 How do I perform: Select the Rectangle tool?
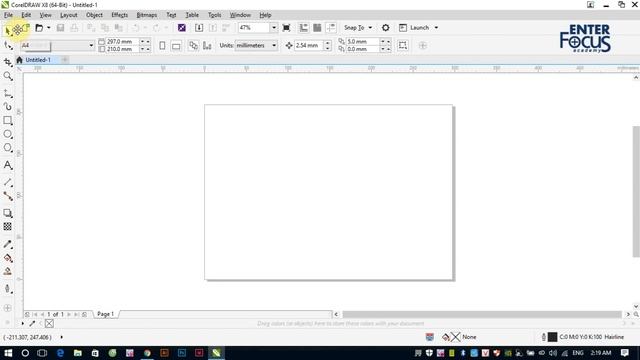[x=8, y=120]
